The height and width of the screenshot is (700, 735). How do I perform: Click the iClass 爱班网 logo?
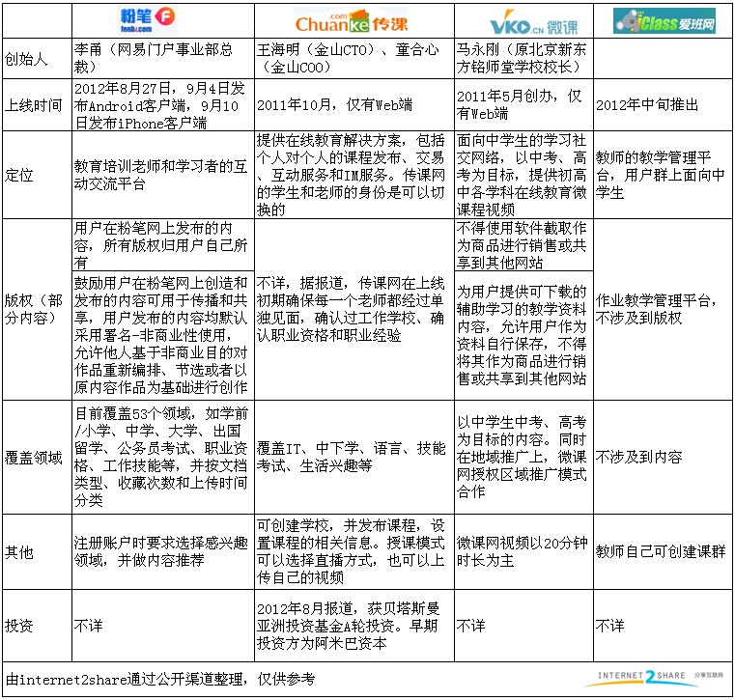(664, 21)
